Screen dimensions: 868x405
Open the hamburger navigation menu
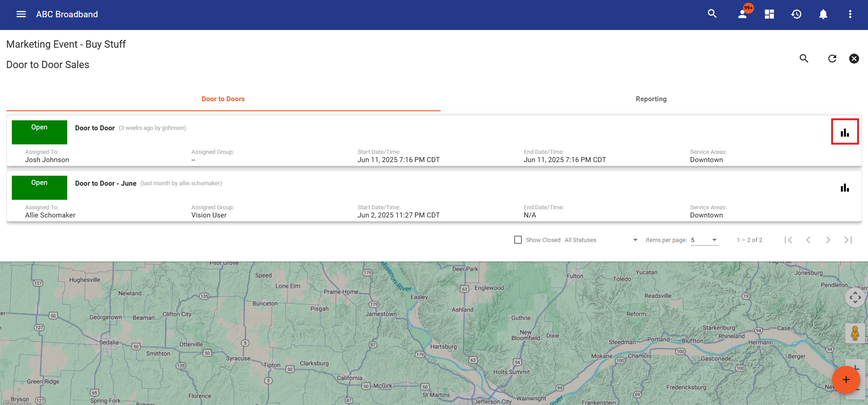tap(21, 14)
